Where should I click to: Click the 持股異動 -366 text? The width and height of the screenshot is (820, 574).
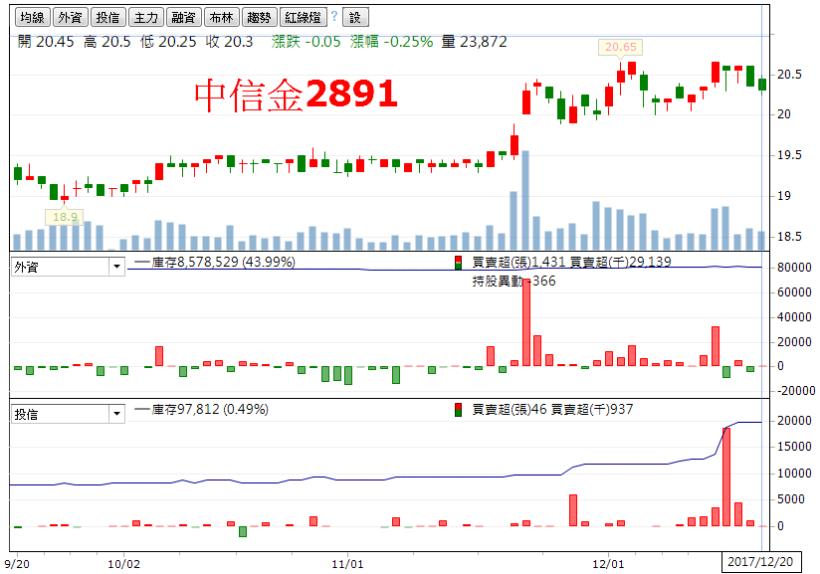tap(514, 281)
